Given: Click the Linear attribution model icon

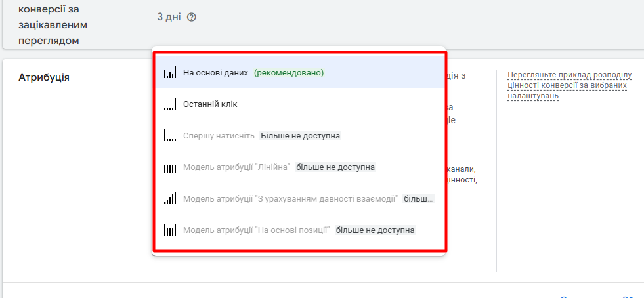Looking at the screenshot, I should pos(170,167).
